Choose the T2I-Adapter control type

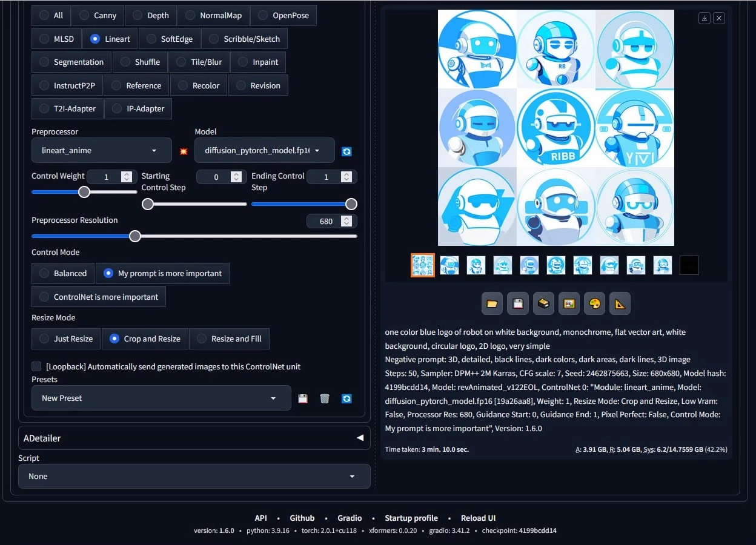click(67, 108)
